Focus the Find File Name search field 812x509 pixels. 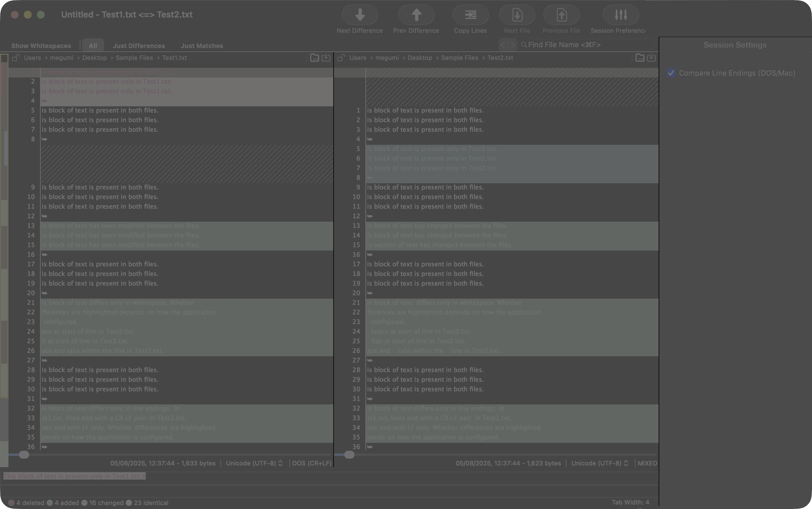(x=586, y=45)
